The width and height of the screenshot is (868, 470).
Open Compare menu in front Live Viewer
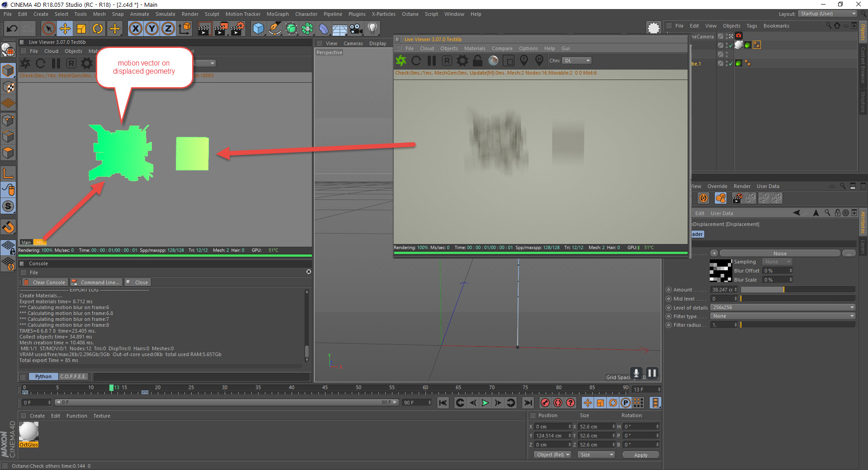point(502,48)
